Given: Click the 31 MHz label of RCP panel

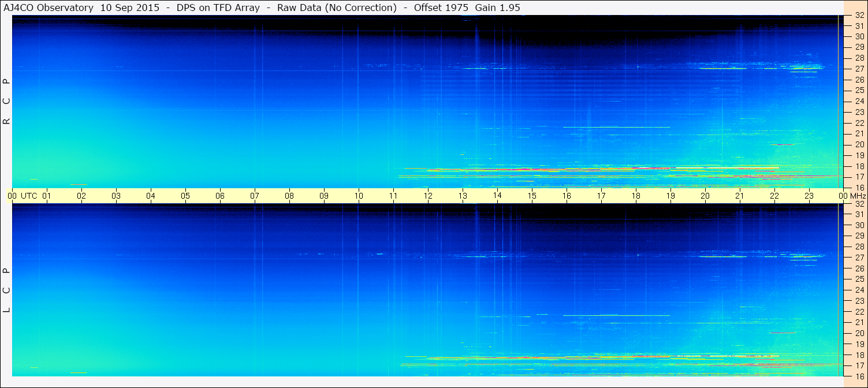Looking at the screenshot, I should pyautogui.click(x=859, y=26).
